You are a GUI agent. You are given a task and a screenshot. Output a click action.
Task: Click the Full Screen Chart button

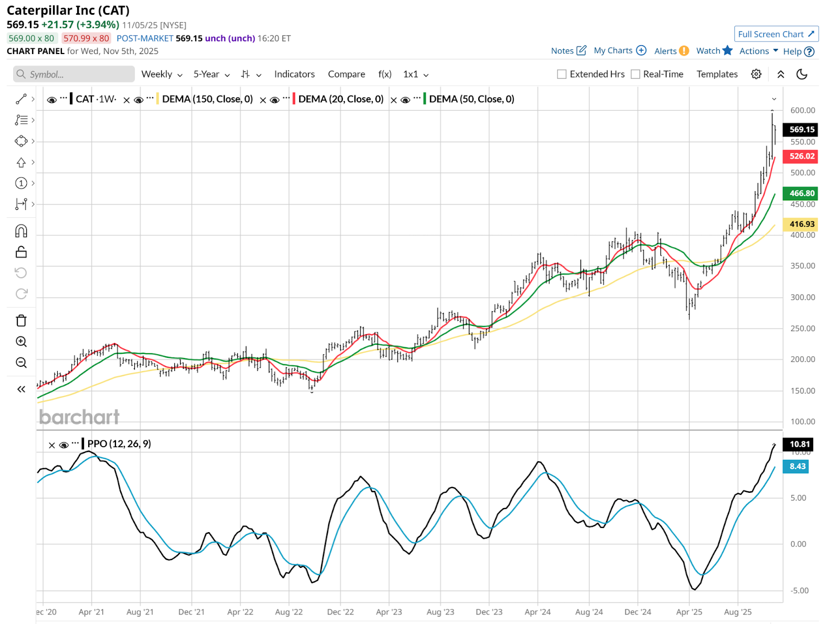click(776, 34)
